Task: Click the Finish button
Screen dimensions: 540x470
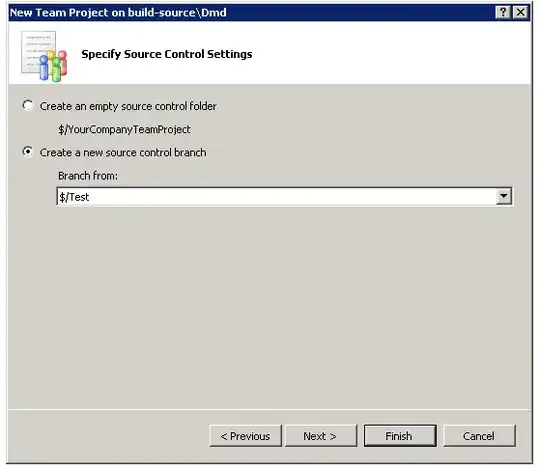Action: [400, 436]
